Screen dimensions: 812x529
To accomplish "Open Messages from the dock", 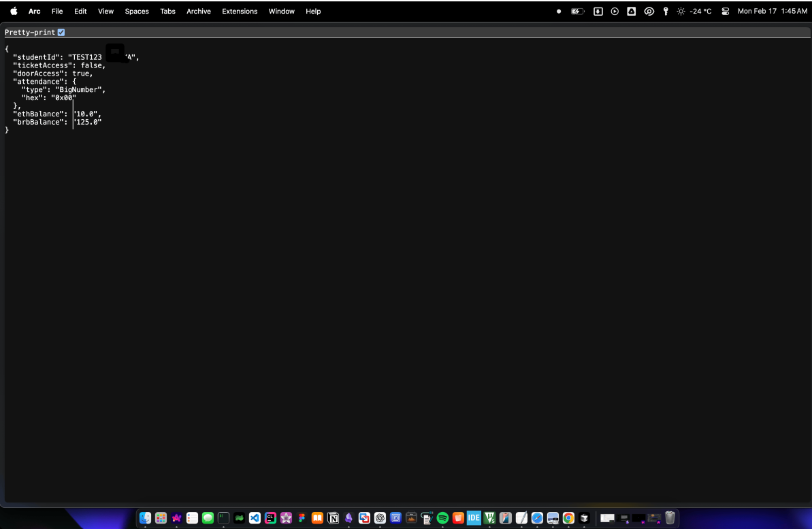I will coord(208,517).
